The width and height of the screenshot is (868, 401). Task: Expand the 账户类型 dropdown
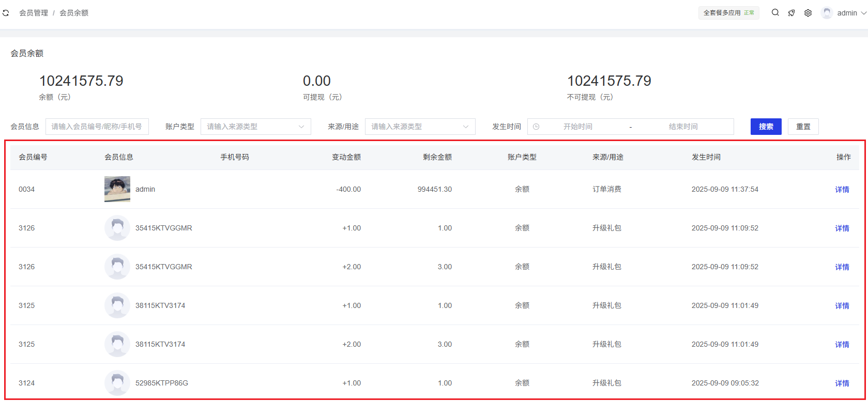coord(255,127)
